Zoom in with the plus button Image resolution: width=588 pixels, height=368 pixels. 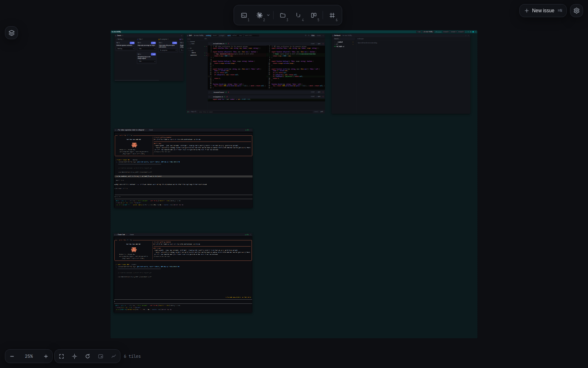[46, 357]
